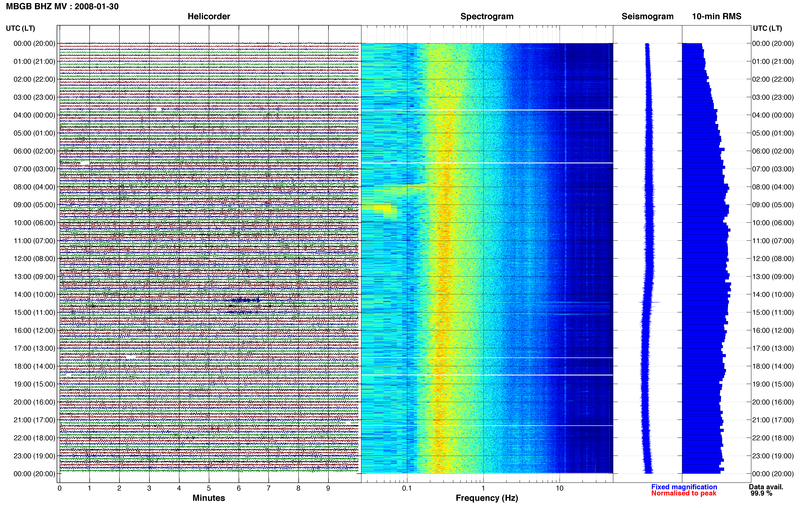This screenshot has height=508, width=812.
Task: Click the "Normalised to peak" legend text
Action: pyautogui.click(x=684, y=493)
